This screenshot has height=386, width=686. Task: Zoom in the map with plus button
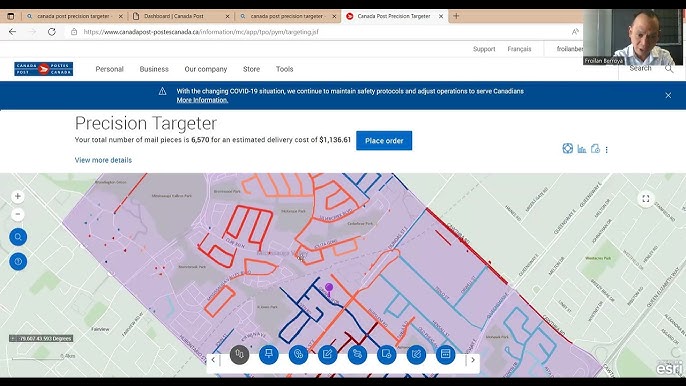(18, 196)
